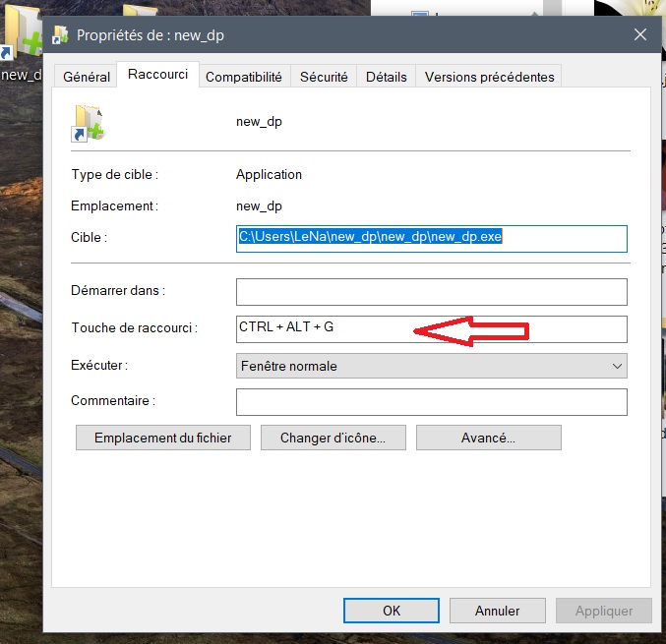
Task: Focus the Démarrer dans field
Action: click(x=431, y=292)
